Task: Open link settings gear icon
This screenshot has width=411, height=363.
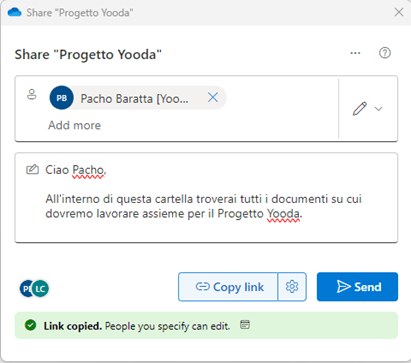Action: pyautogui.click(x=292, y=287)
